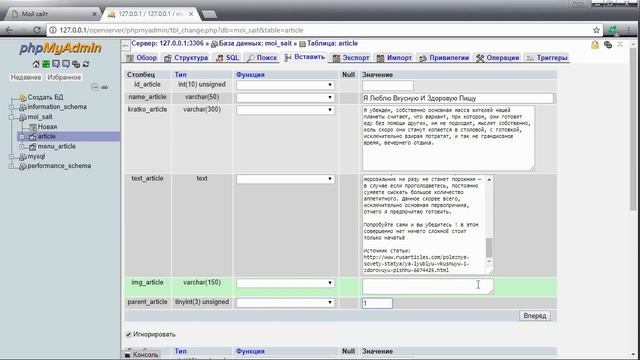Expand the mysql database node
The image size is (640, 360).
coord(11,157)
